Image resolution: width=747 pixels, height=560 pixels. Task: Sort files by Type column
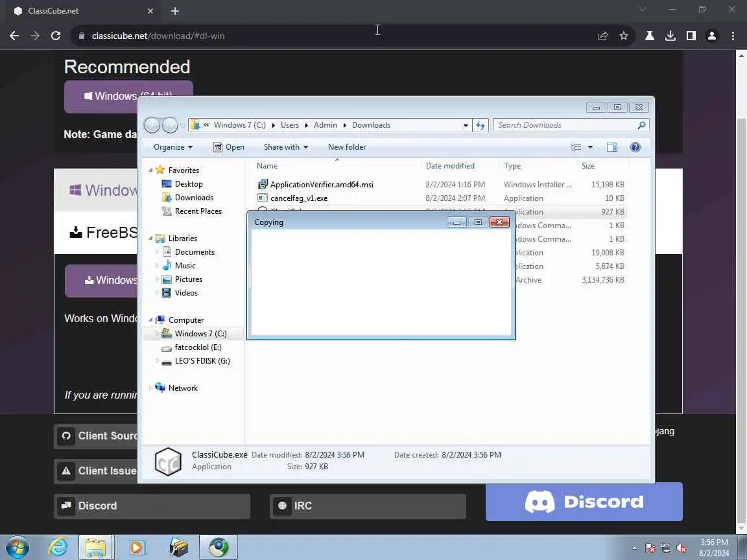512,166
